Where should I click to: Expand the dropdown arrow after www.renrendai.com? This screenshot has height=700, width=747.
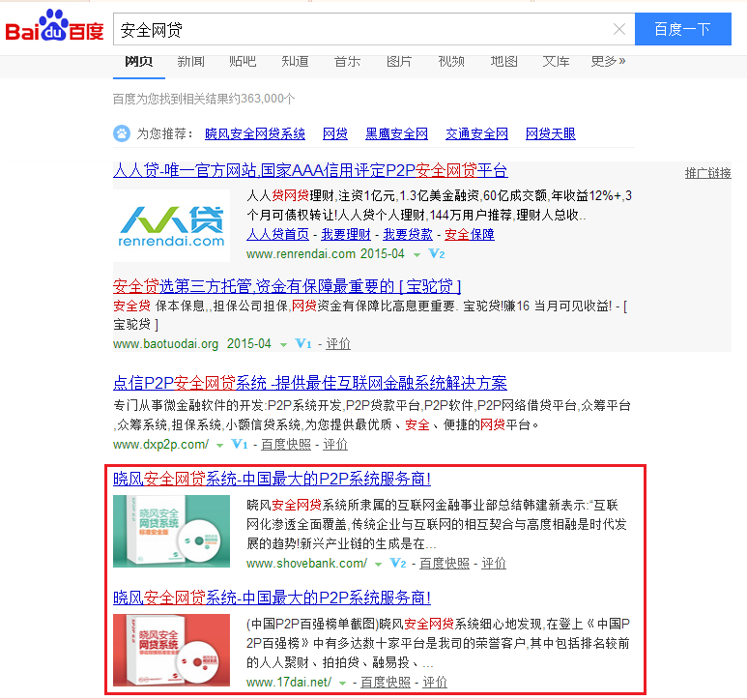417,255
